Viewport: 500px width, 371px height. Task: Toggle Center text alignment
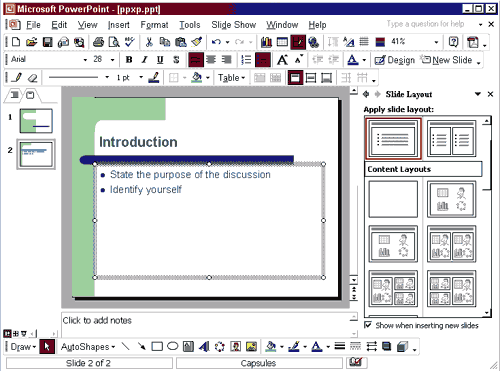pyautogui.click(x=211, y=60)
